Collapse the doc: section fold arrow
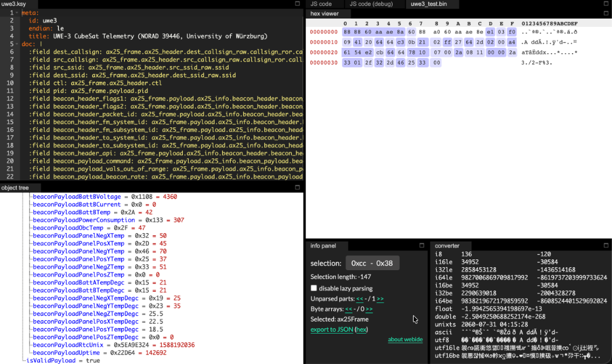The height and width of the screenshot is (364, 612). (x=17, y=44)
